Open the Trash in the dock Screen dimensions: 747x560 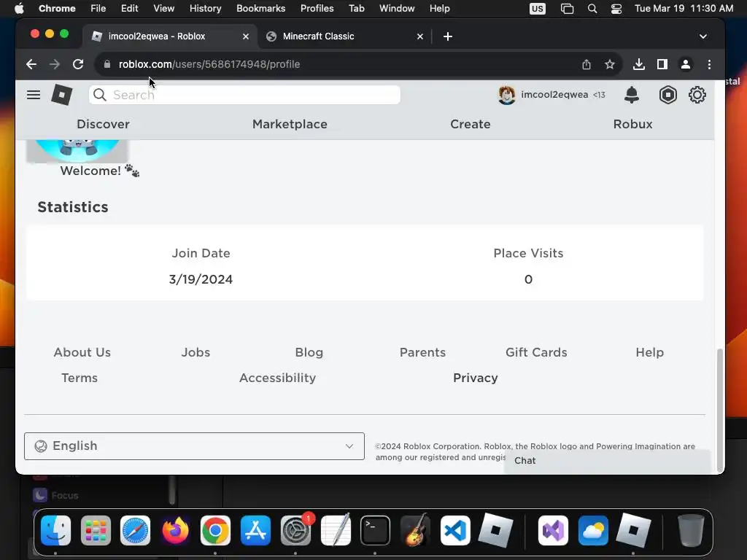pos(691,530)
